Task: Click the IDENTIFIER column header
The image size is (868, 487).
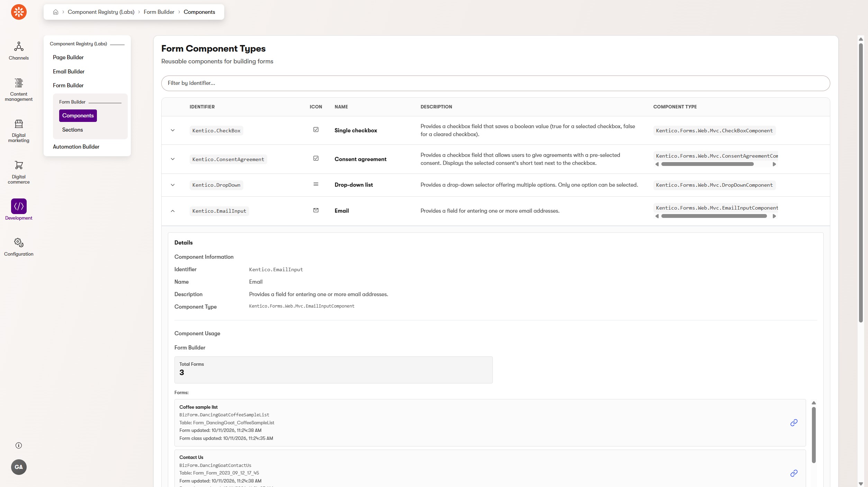Action: pyautogui.click(x=202, y=107)
